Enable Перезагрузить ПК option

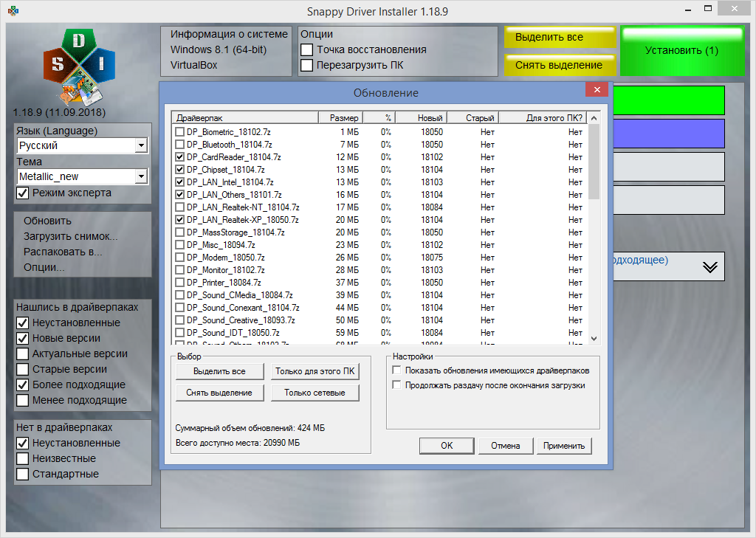pos(306,65)
